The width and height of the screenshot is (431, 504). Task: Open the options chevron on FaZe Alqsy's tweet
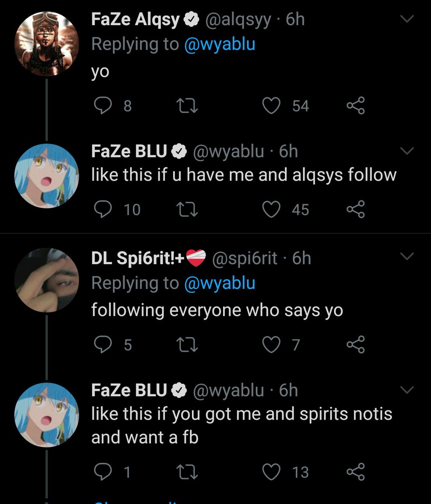click(x=407, y=18)
